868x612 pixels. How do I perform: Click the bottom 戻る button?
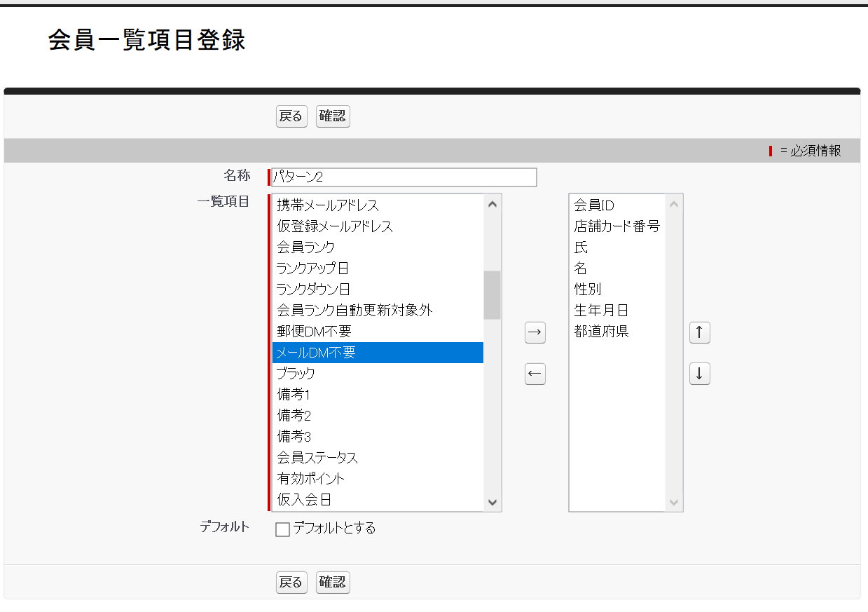click(x=291, y=582)
